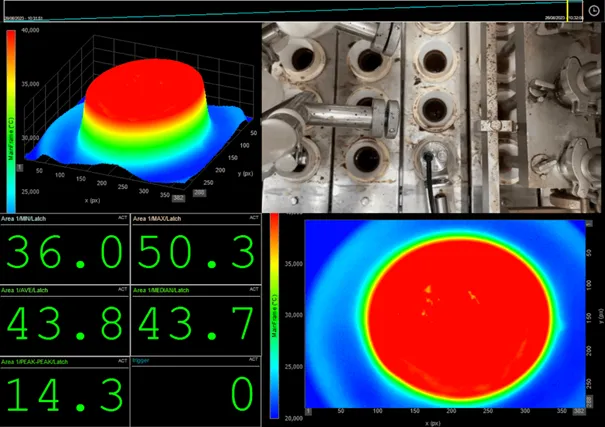Click the 36.0 minimum temperature readout
Image resolution: width=605 pixels, height=427 pixels.
coord(65,252)
